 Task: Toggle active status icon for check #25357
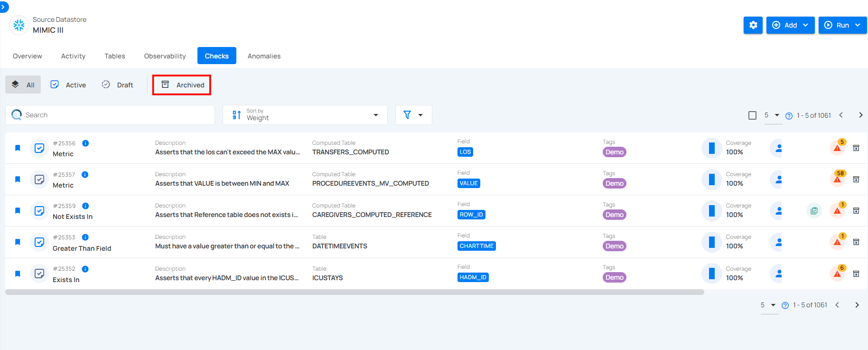tap(39, 180)
